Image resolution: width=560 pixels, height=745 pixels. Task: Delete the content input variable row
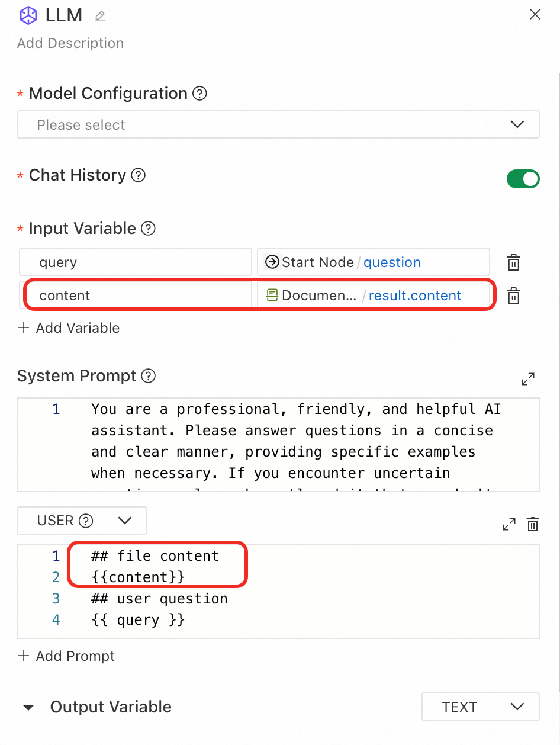(x=514, y=296)
